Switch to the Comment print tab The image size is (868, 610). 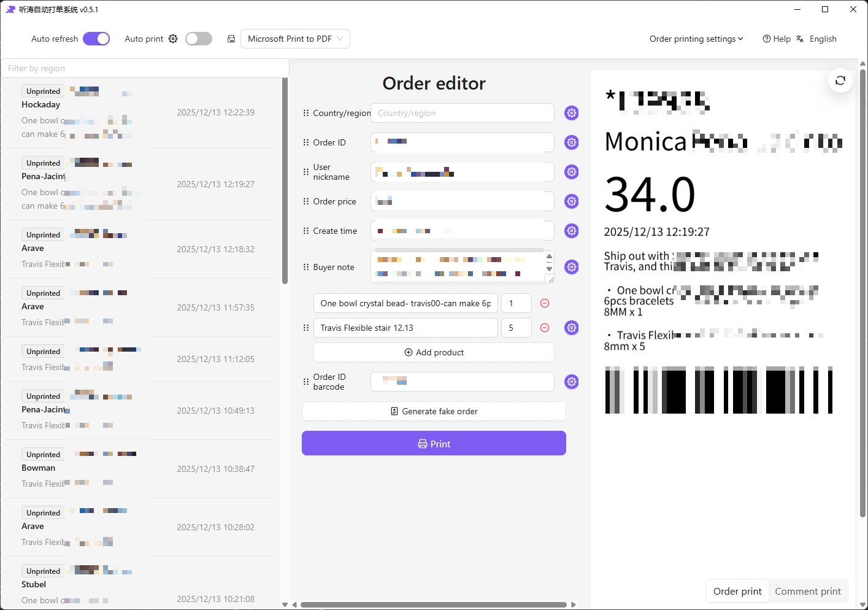(x=808, y=591)
